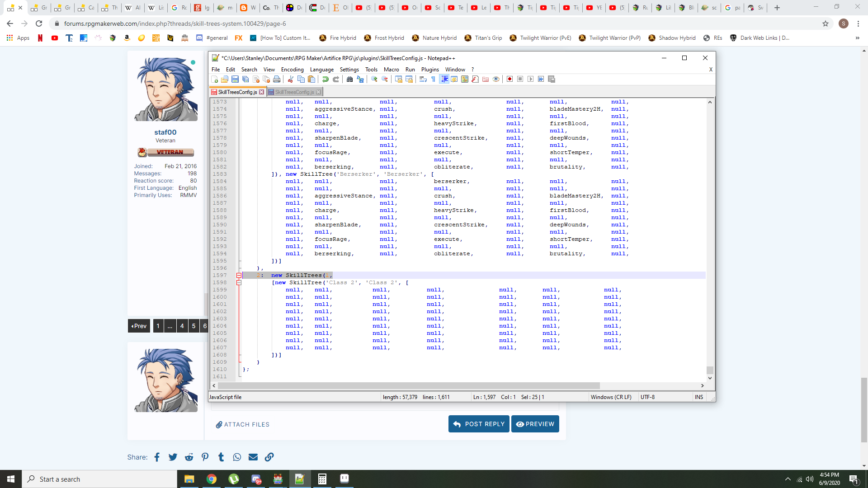This screenshot has width=868, height=488.
Task: Undo the last edit with the green arrow
Action: coord(325,79)
